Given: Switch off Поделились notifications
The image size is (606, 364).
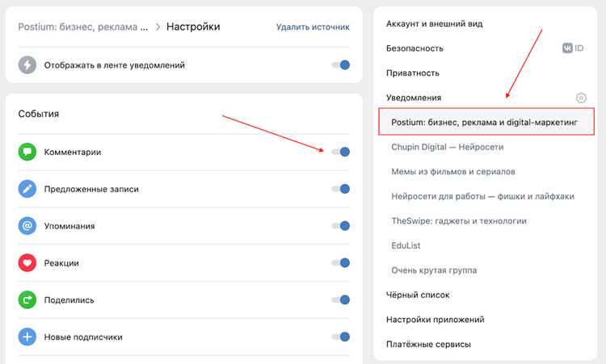Looking at the screenshot, I should [341, 300].
